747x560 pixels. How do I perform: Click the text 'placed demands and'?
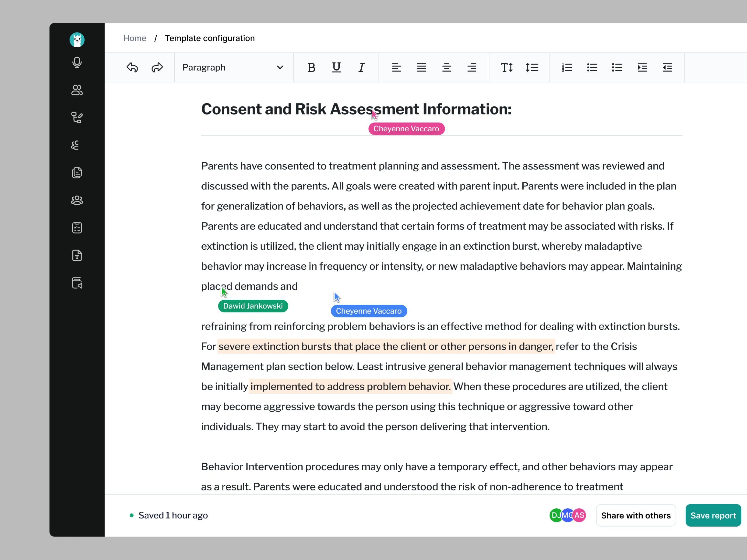(249, 286)
